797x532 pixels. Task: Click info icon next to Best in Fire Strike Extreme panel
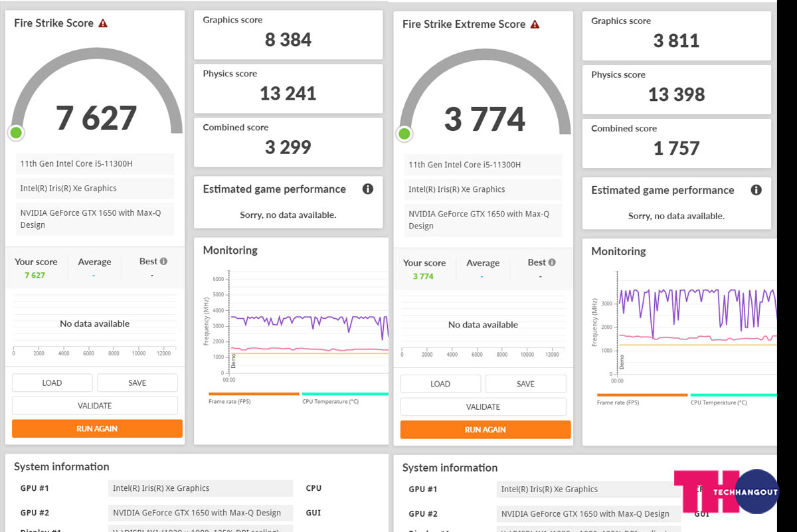click(552, 263)
